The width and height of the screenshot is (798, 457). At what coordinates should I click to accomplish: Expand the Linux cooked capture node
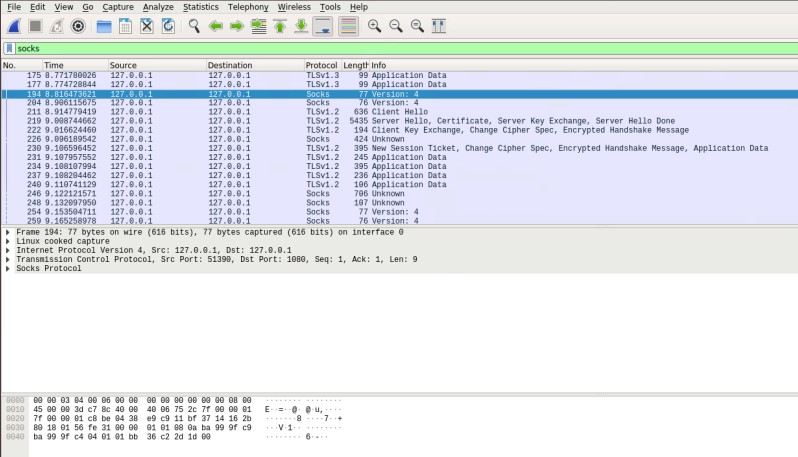pyautogui.click(x=8, y=241)
